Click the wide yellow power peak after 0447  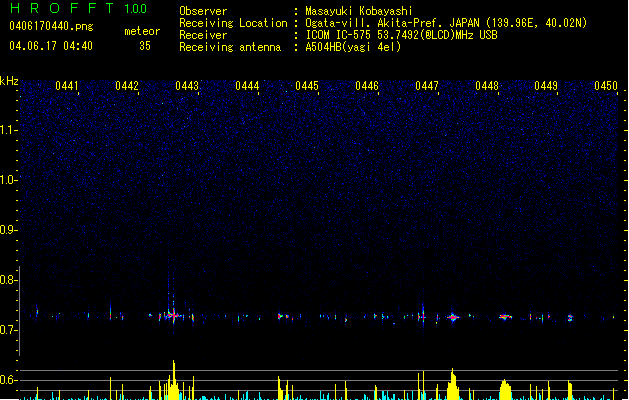pyautogui.click(x=453, y=384)
